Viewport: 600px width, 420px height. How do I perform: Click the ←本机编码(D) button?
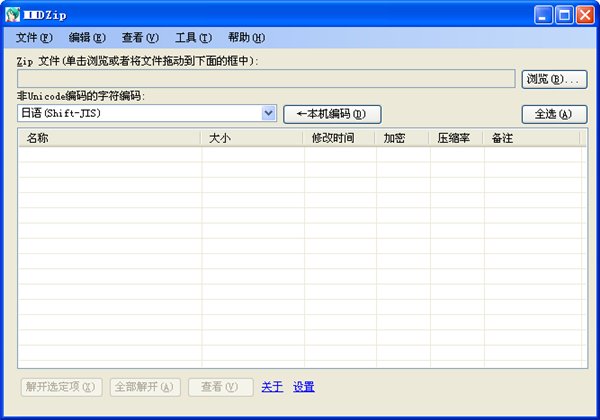point(332,114)
